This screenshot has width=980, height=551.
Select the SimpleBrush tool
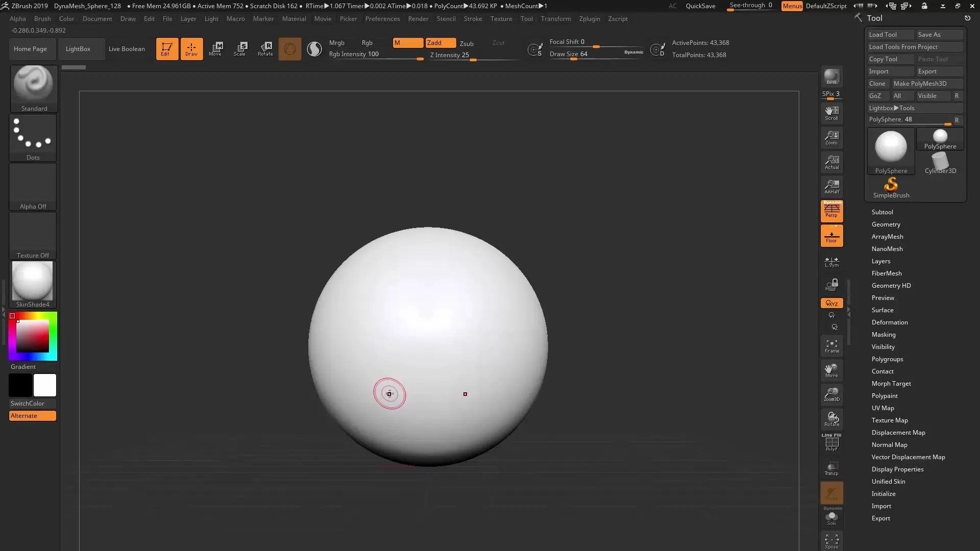[891, 188]
